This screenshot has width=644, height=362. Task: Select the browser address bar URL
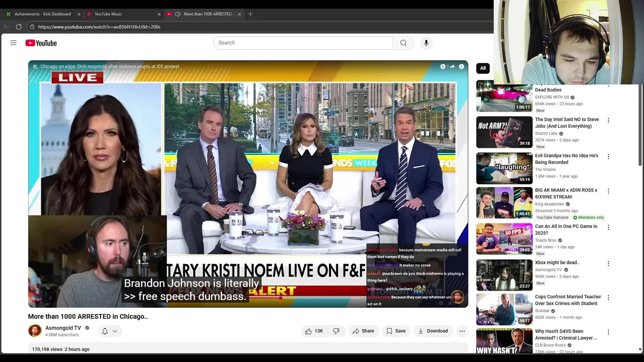pos(99,27)
